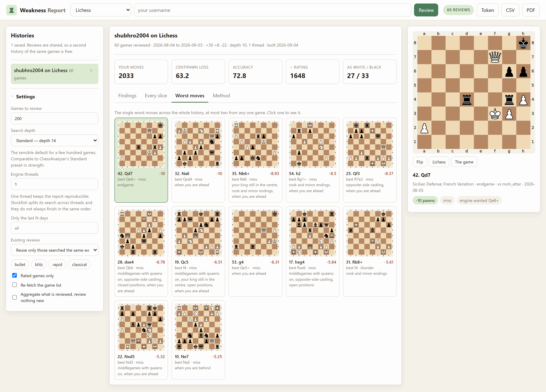Select the shubhro2004 on Lichess history

[x=54, y=74]
